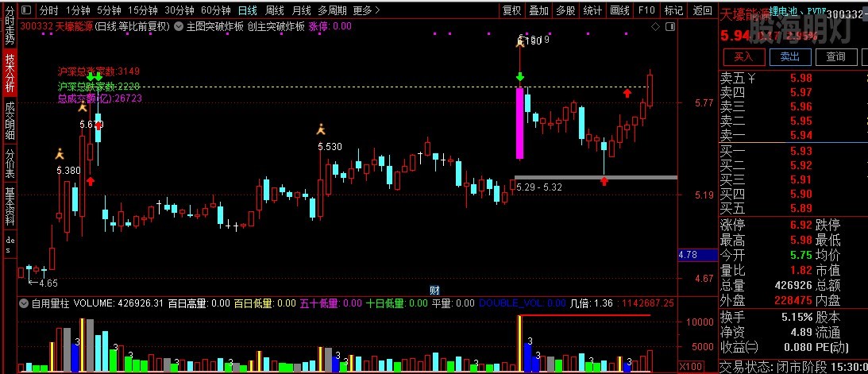Click the 财 finance marker on the chart
Image resolution: width=868 pixels, height=374 pixels.
coord(434,290)
